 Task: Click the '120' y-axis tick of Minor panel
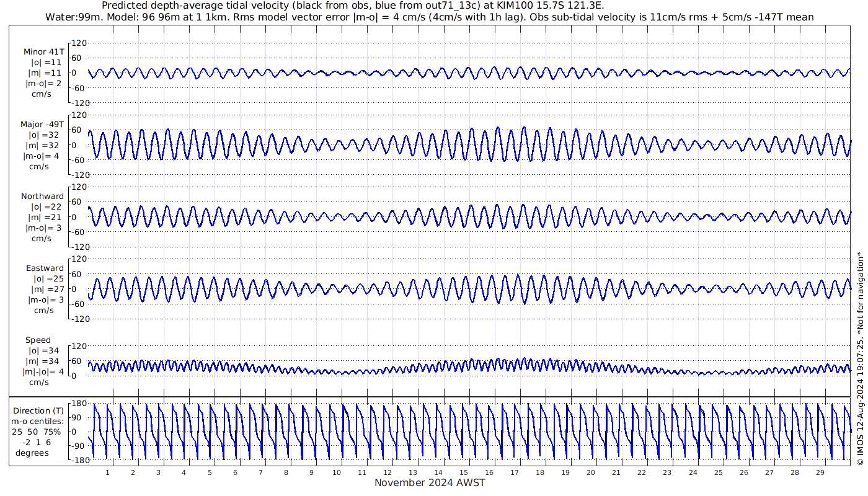point(79,43)
